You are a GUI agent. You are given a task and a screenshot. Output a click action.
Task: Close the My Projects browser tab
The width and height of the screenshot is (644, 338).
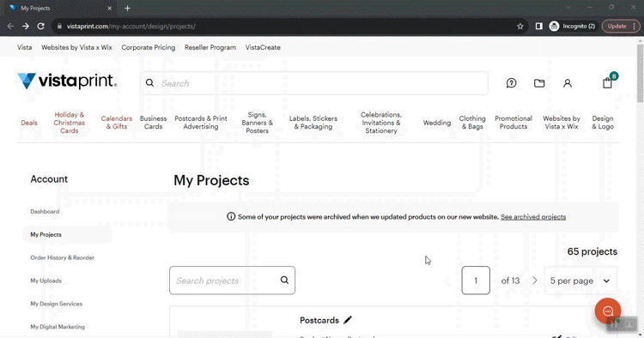coord(110,9)
